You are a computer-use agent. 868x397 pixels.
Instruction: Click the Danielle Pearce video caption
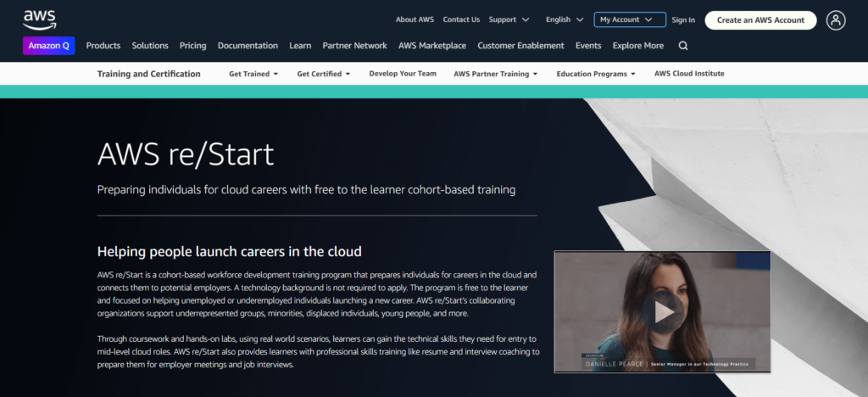pyautogui.click(x=668, y=364)
